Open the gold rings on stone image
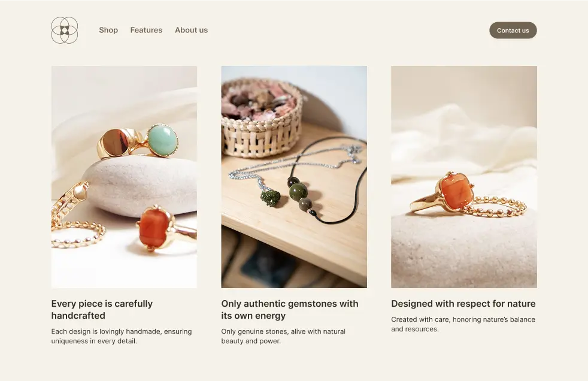588x381 pixels. (x=124, y=177)
